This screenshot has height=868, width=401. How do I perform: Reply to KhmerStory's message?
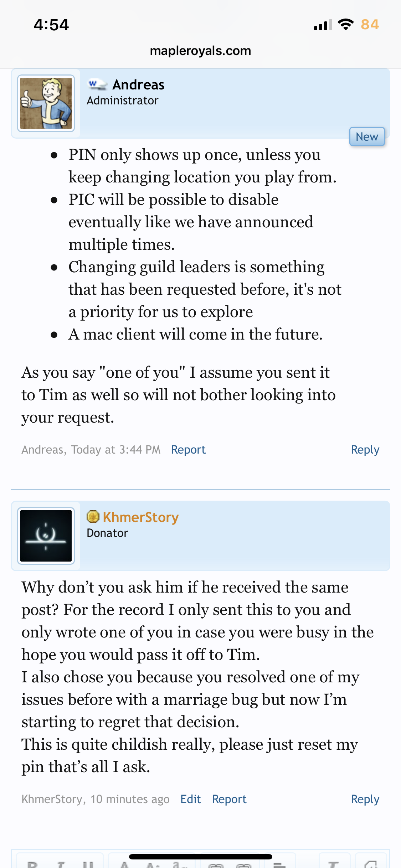point(365,799)
